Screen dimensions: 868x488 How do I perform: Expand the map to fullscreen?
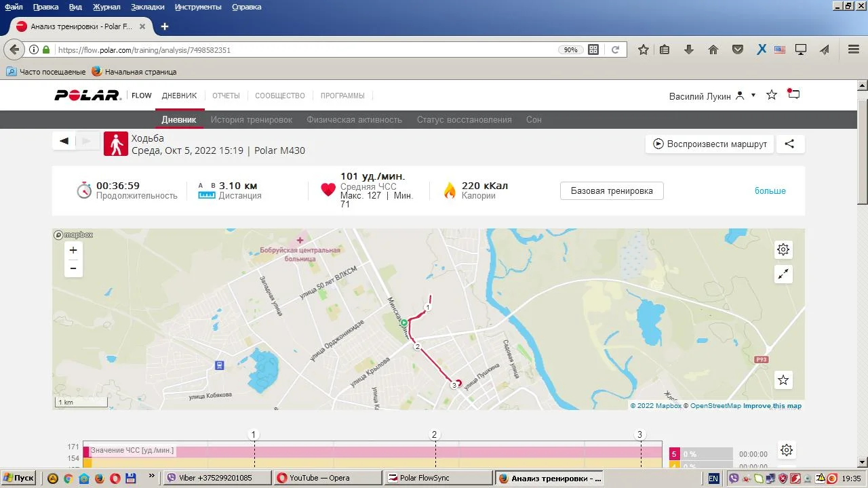pos(783,274)
